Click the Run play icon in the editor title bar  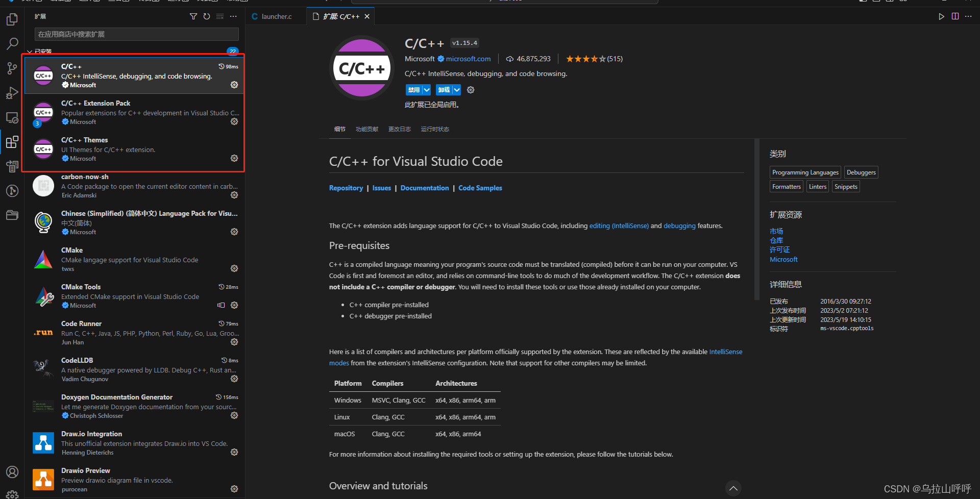coord(941,17)
